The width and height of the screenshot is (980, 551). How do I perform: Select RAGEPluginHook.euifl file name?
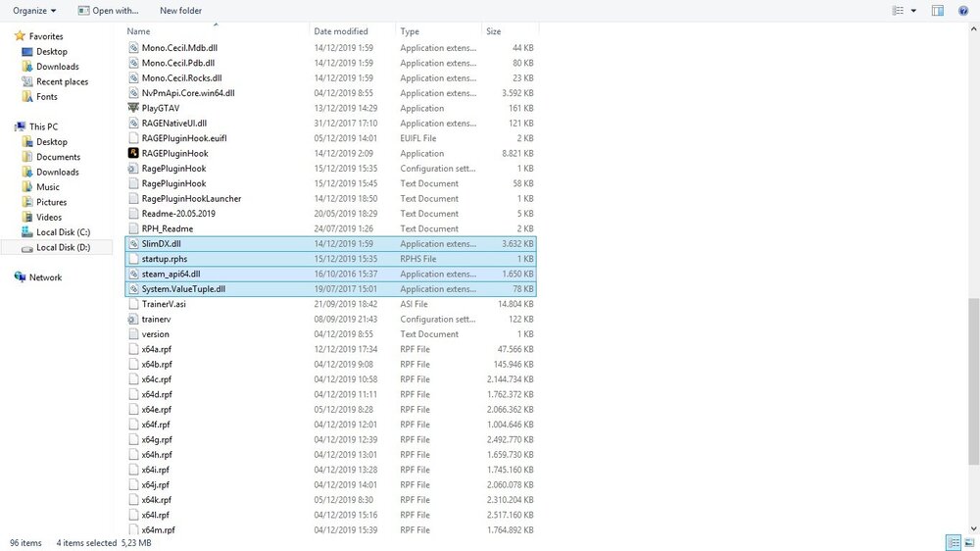(184, 138)
